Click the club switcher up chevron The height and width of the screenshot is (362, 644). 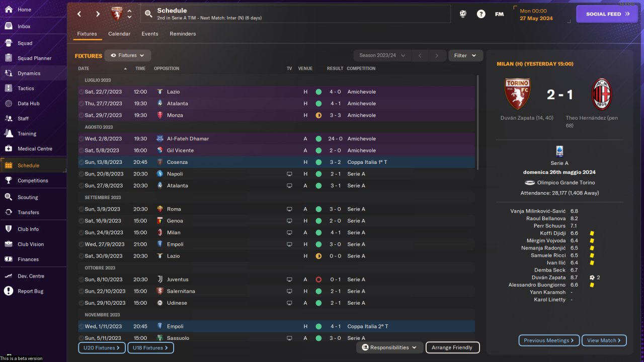[x=129, y=11]
